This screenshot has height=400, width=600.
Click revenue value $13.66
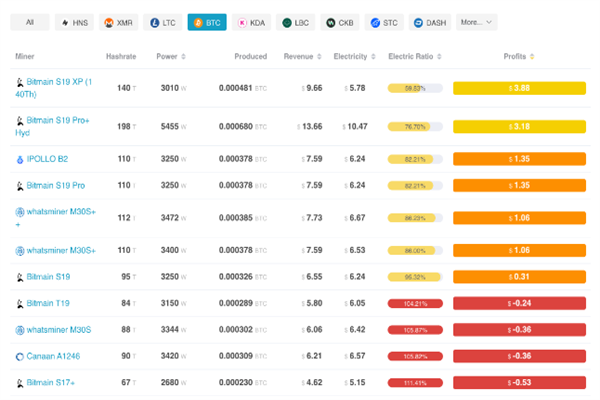point(310,127)
